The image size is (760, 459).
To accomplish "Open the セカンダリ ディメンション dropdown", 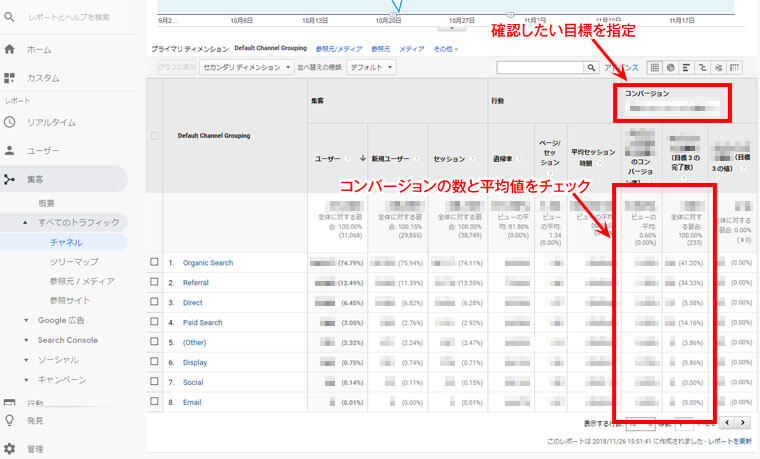I will [246, 67].
